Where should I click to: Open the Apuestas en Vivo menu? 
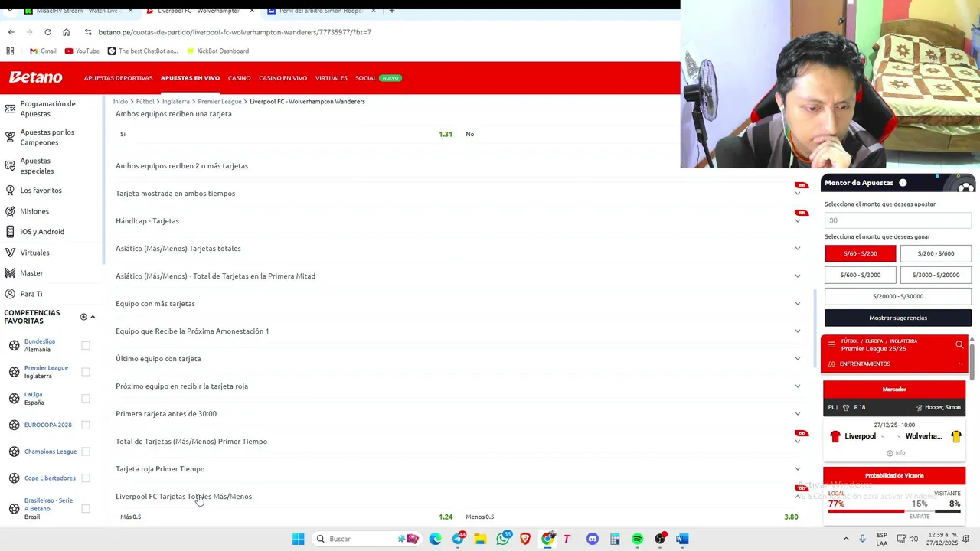pos(190,78)
